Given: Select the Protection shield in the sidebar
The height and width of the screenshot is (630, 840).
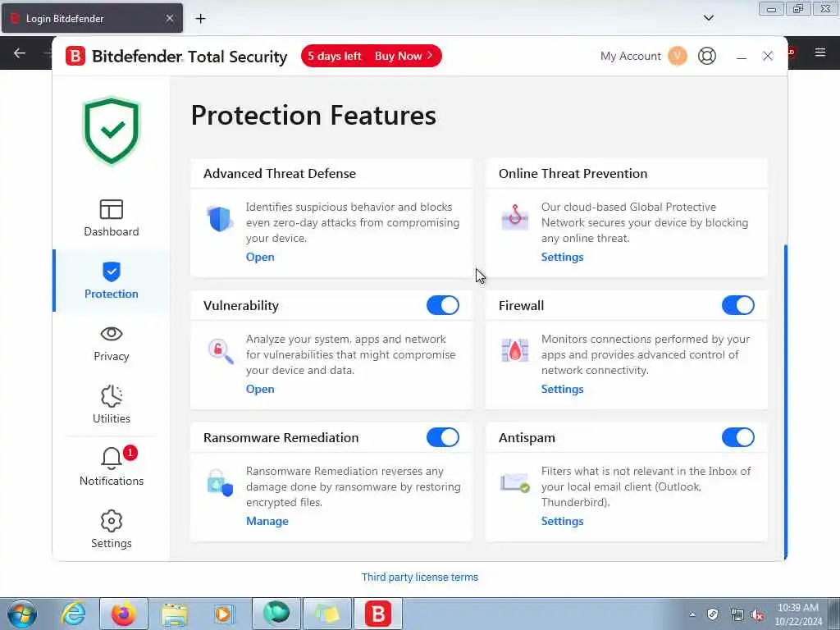Looking at the screenshot, I should click(x=111, y=281).
